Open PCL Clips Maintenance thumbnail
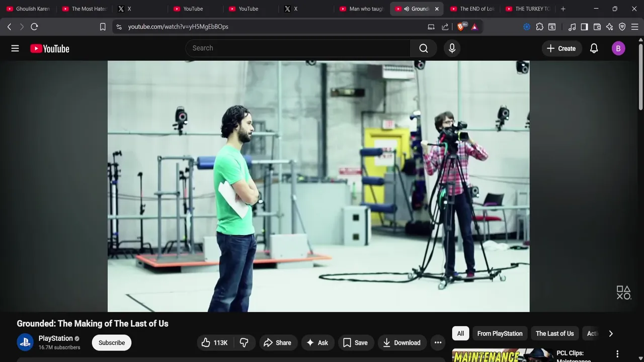 coord(503,355)
